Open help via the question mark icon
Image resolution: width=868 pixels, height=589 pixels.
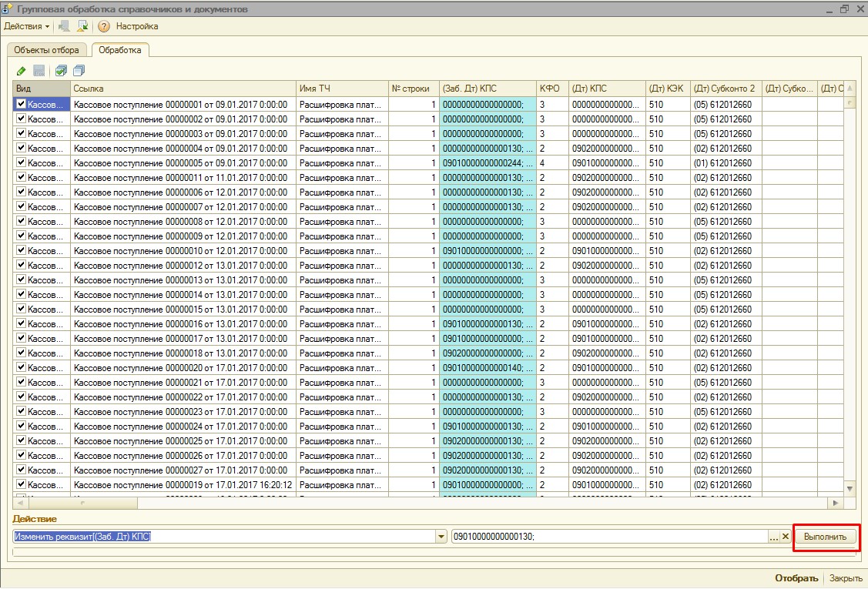[x=104, y=26]
